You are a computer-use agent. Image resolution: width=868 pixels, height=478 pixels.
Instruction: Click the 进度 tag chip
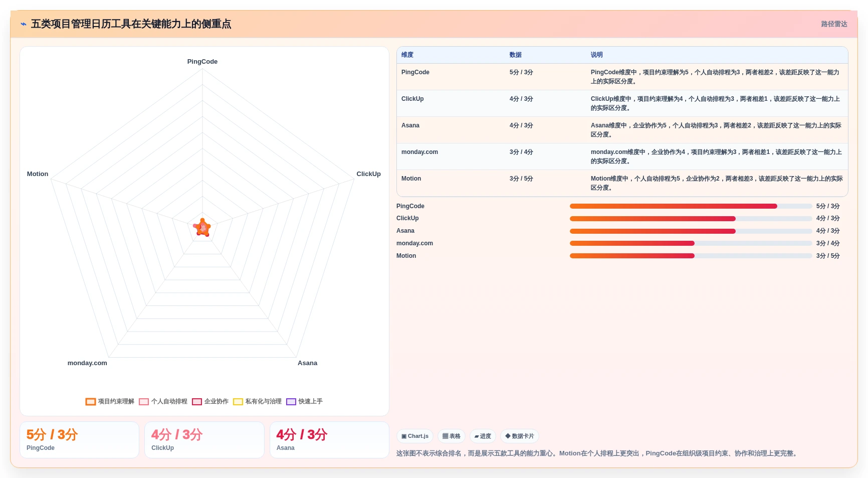coord(483,436)
